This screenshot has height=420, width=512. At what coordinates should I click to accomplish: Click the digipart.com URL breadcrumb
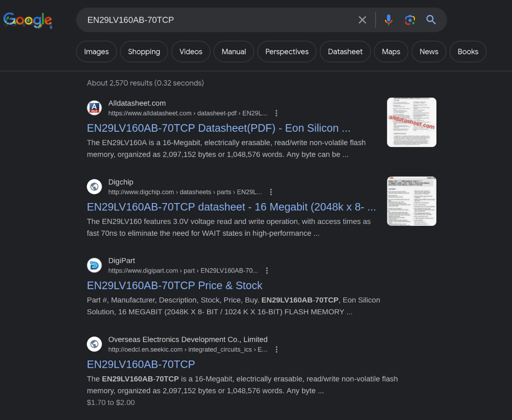[x=183, y=270]
